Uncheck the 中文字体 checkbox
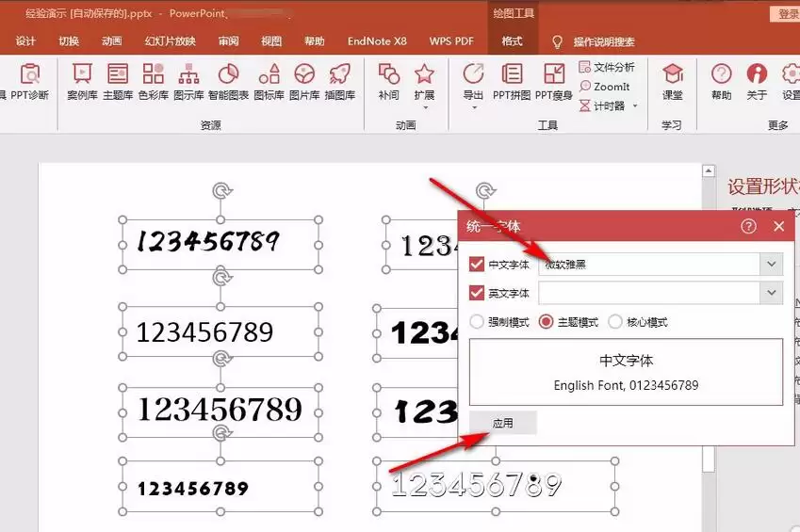Image resolution: width=800 pixels, height=532 pixels. (477, 265)
